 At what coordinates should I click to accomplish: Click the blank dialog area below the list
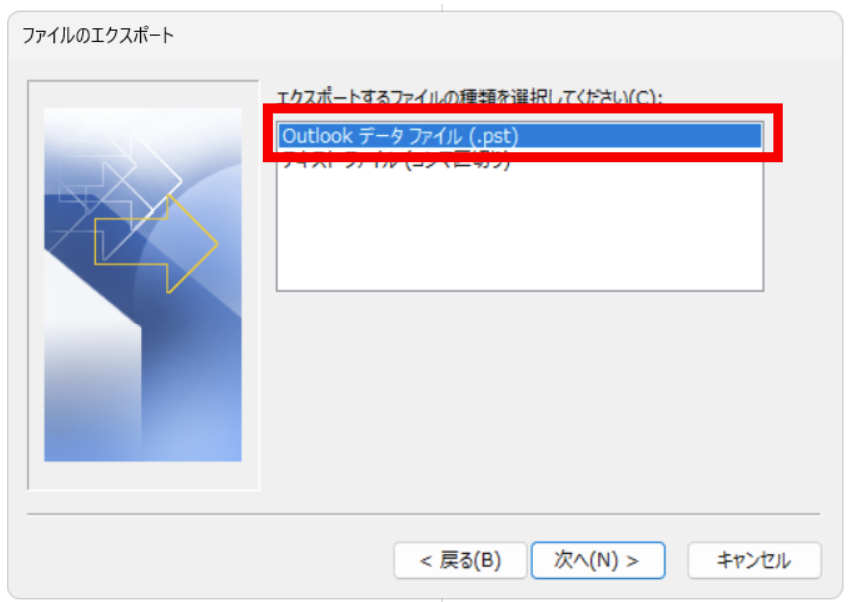click(x=520, y=401)
